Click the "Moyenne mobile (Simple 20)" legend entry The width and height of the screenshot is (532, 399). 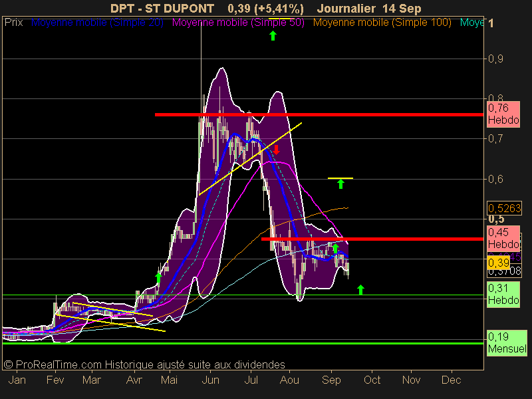point(97,23)
